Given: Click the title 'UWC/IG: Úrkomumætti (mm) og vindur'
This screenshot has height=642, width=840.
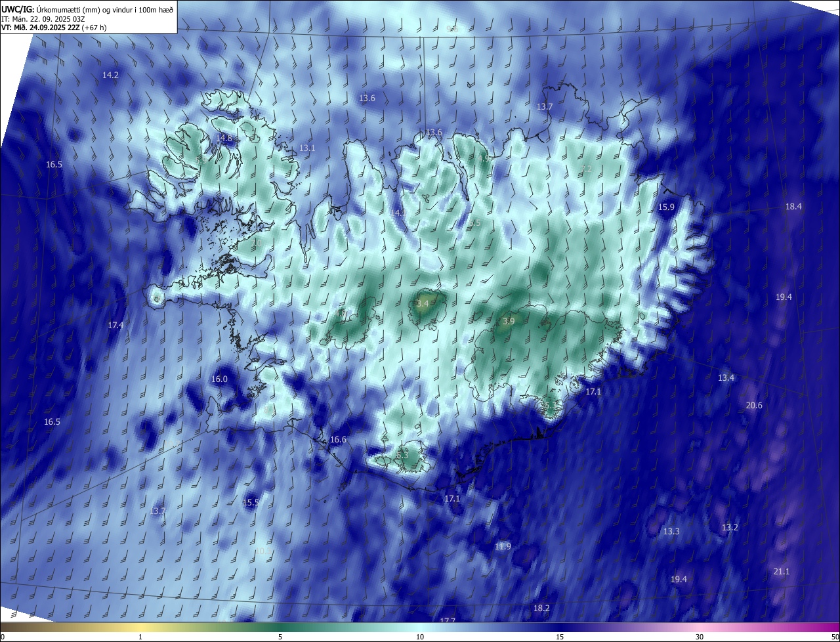Looking at the screenshot, I should 88,9.
